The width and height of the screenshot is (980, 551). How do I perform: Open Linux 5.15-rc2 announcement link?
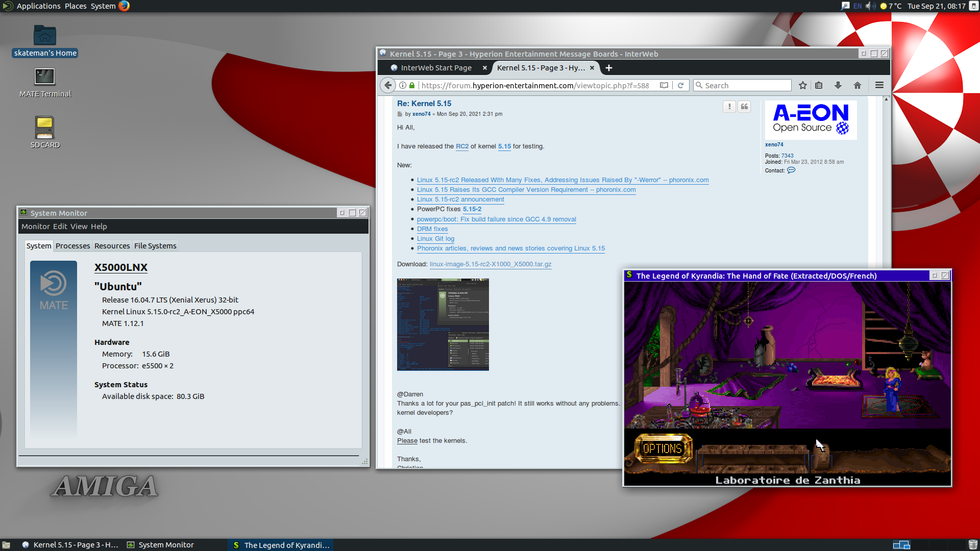460,199
